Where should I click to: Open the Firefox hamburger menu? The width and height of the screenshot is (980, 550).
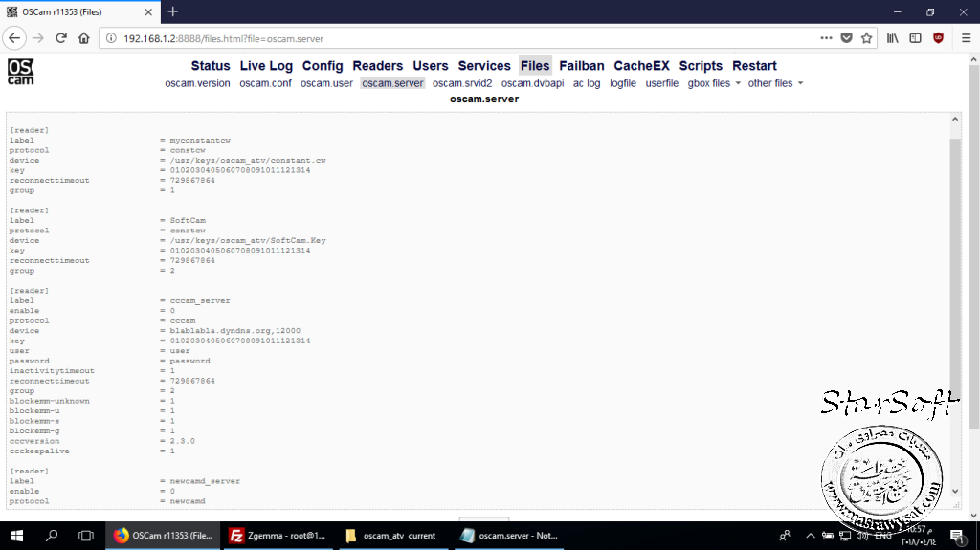tap(966, 38)
